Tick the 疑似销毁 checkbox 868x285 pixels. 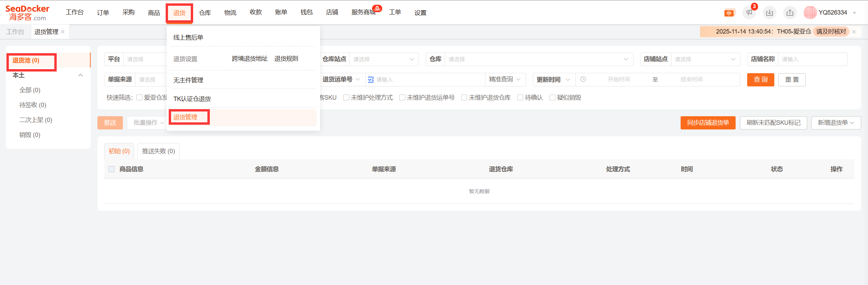pyautogui.click(x=552, y=98)
